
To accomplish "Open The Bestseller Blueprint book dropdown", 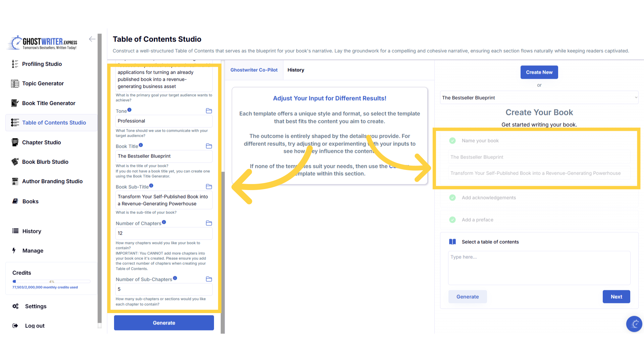I will 539,98.
